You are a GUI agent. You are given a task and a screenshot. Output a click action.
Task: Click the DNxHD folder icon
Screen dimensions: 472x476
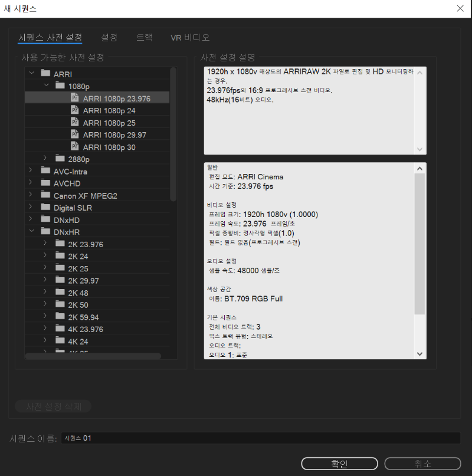(45, 219)
